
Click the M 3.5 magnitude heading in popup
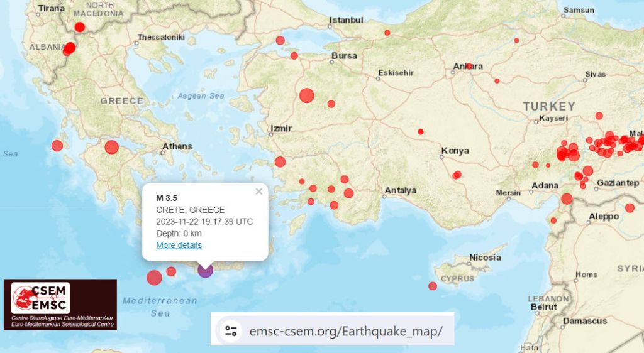167,198
